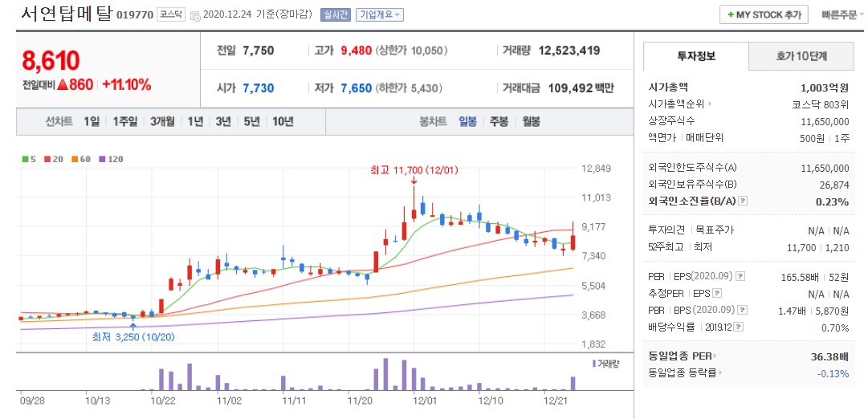Image resolution: width=868 pixels, height=419 pixels.
Task: Select the 월봉 monthly candle chart
Action: click(x=531, y=122)
